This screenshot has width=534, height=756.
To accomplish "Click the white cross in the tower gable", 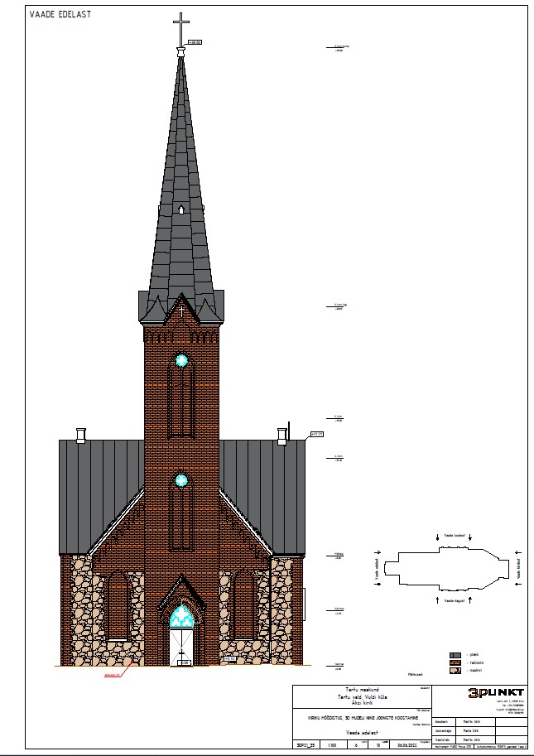I will tap(180, 312).
